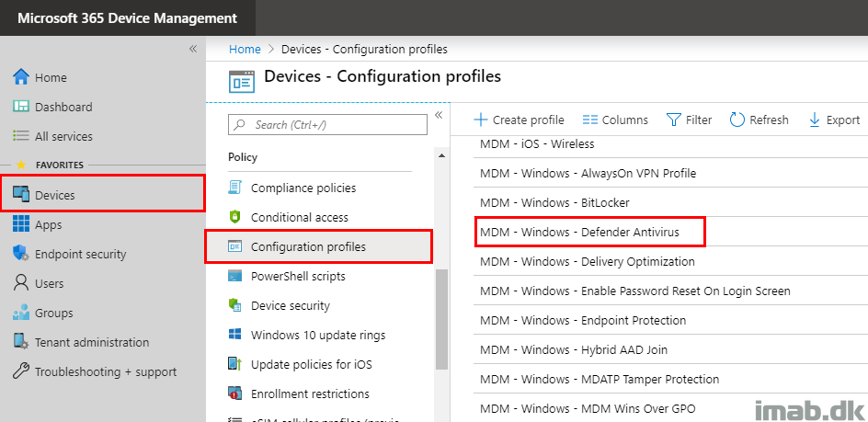
Task: Click the Device security icon
Action: tap(234, 305)
